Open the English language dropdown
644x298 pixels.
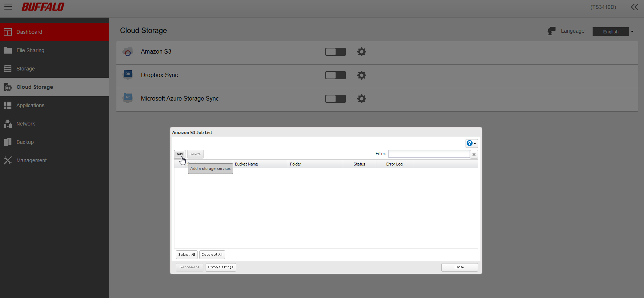[x=613, y=32]
